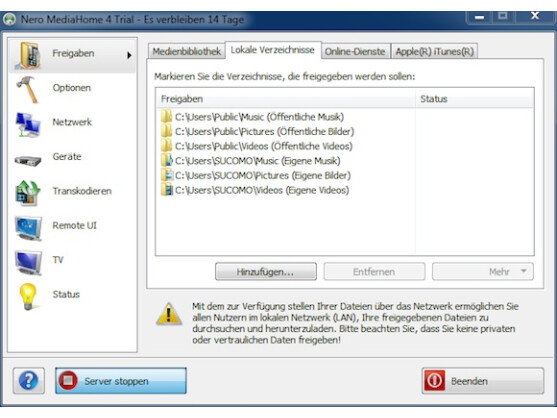Click the Hinzufügen... button
Image resolution: width=557 pixels, height=418 pixels.
click(x=266, y=272)
